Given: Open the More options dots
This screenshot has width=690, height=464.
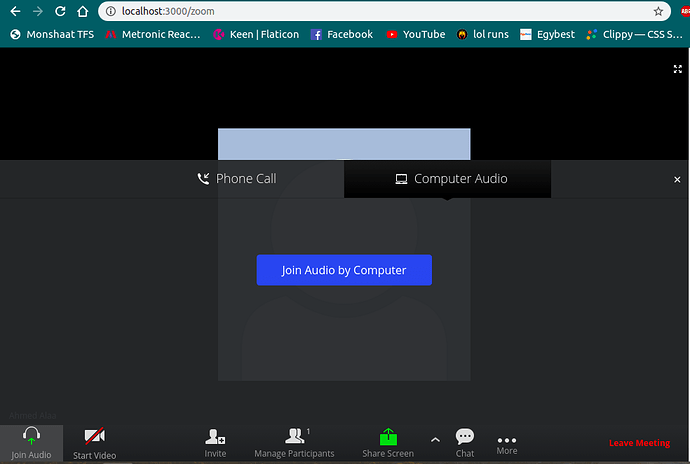Looking at the screenshot, I should (x=507, y=440).
